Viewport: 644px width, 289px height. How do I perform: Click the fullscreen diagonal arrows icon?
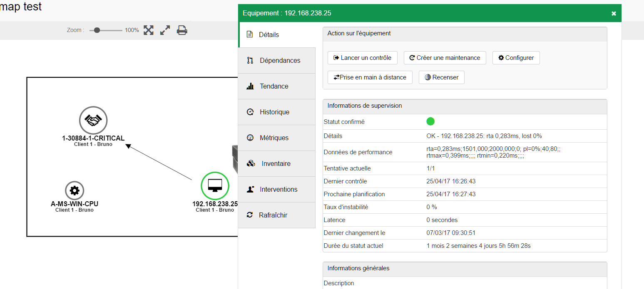165,30
